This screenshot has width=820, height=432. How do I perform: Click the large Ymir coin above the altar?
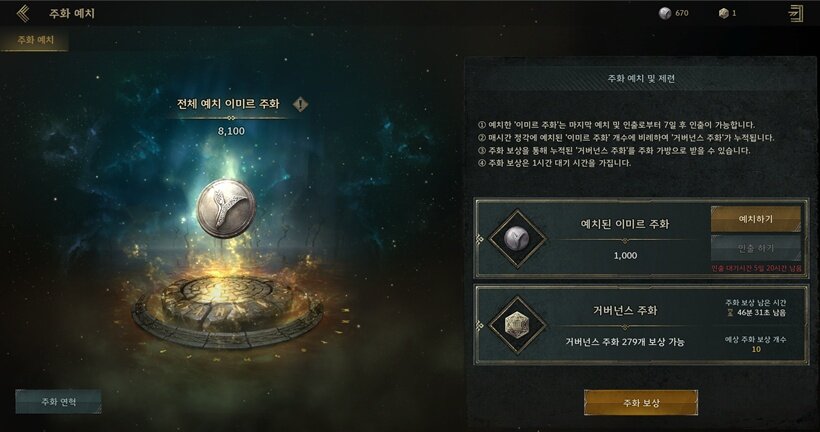[x=226, y=208]
